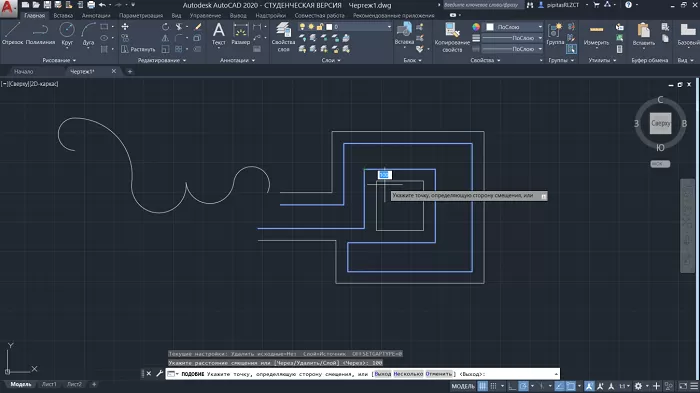The width and height of the screenshot is (700, 393).
Task: Open Свойства слоя (Layer Properties)
Action: (283, 37)
